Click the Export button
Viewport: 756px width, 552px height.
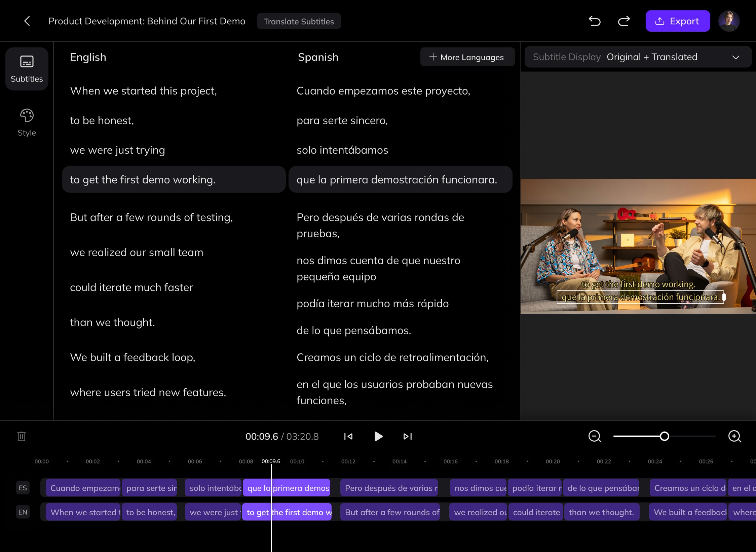tap(677, 21)
